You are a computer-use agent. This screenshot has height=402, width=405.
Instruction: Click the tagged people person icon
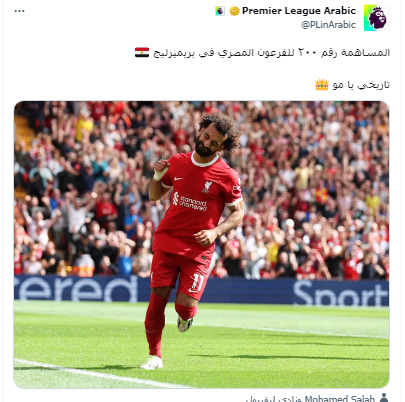click(x=384, y=398)
